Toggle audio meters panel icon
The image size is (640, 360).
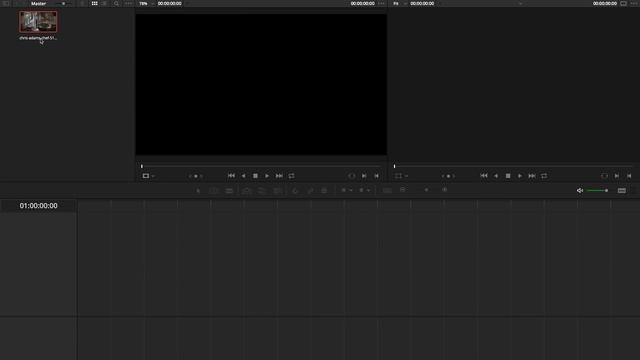[622, 191]
